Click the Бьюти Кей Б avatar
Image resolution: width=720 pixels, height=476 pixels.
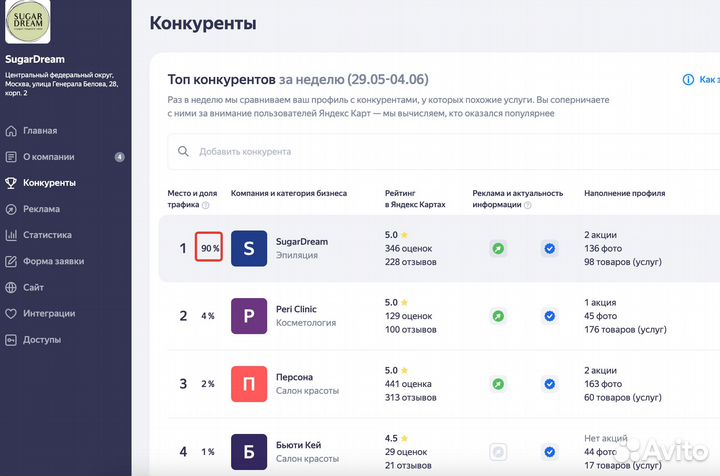249,452
